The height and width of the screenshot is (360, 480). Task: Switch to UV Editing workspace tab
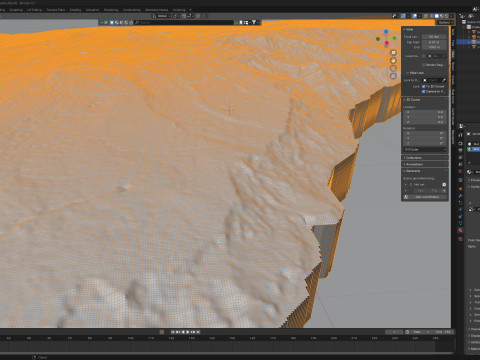[34, 10]
